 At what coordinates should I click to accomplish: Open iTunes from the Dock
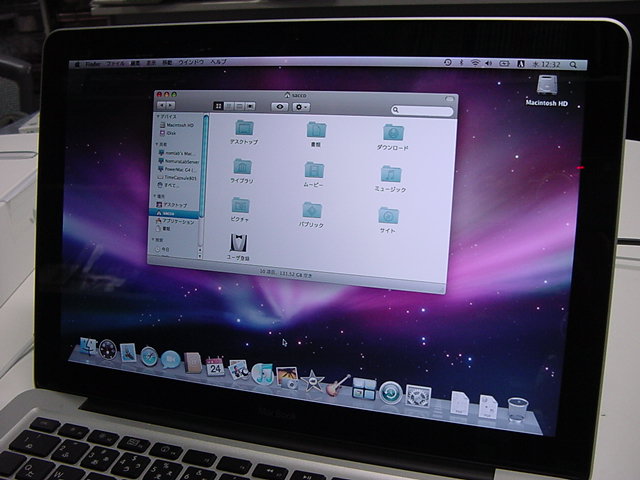click(x=262, y=374)
